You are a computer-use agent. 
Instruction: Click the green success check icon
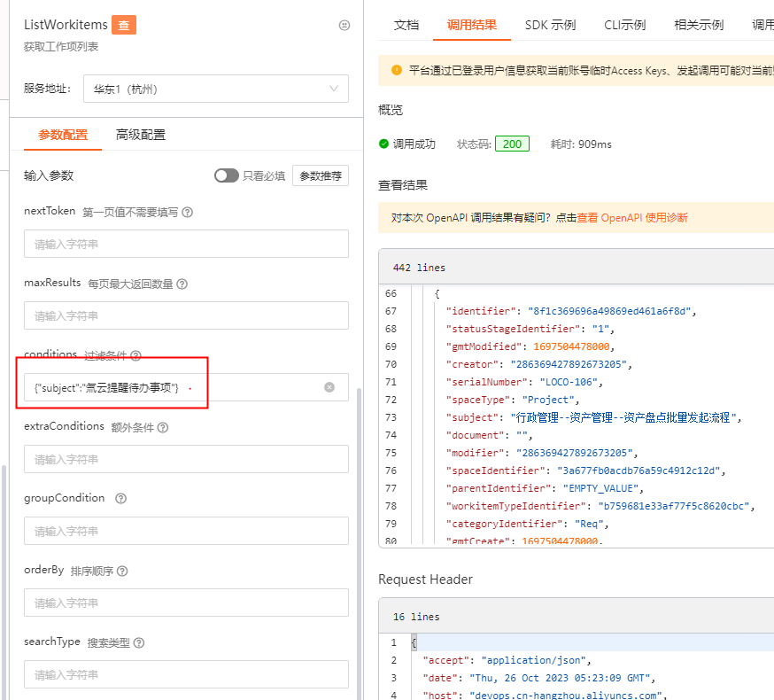383,144
